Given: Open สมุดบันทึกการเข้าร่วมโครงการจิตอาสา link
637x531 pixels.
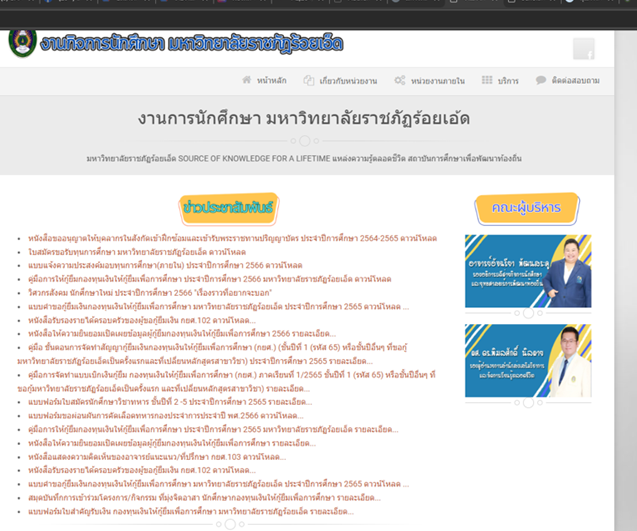Looking at the screenshot, I should [204, 497].
